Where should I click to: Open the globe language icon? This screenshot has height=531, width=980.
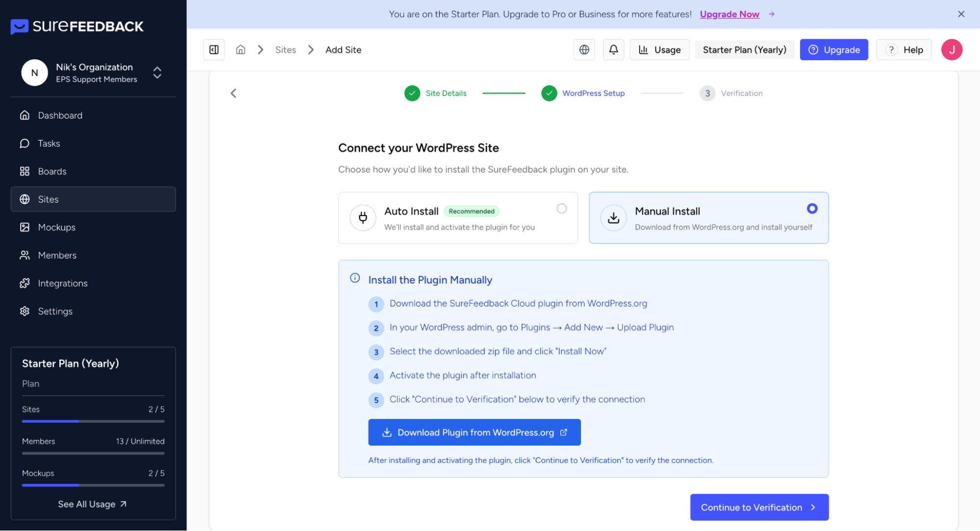(584, 49)
